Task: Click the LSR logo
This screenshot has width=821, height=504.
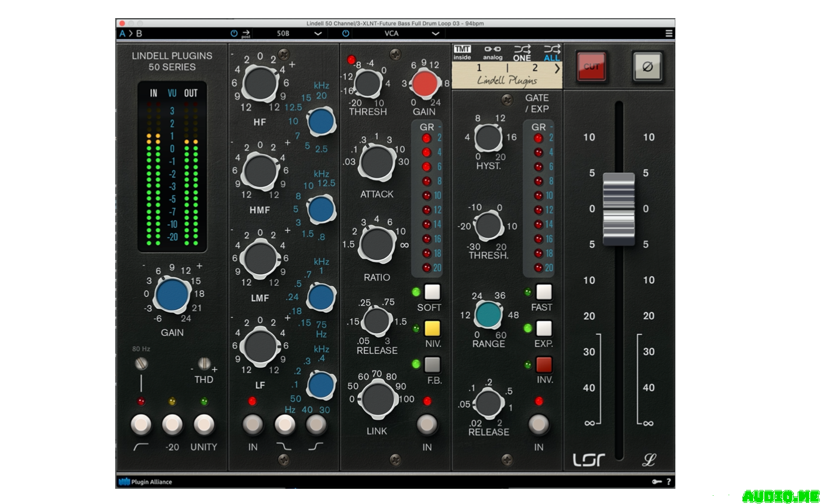Action: 589,460
